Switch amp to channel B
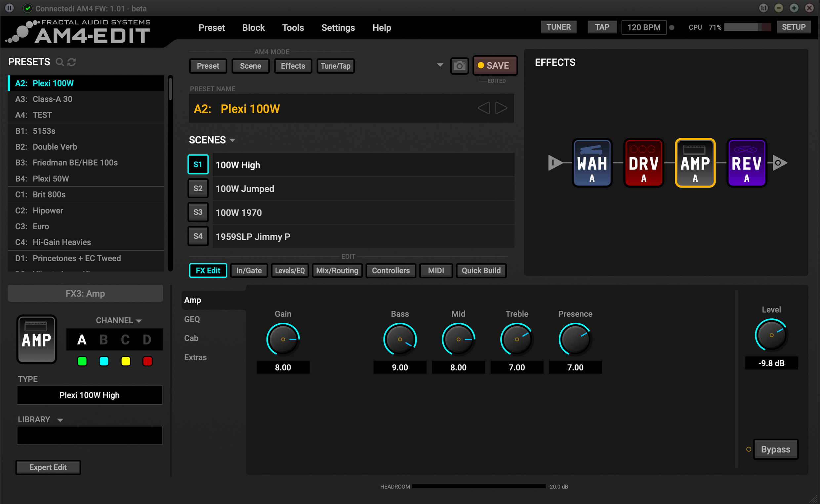 (103, 340)
